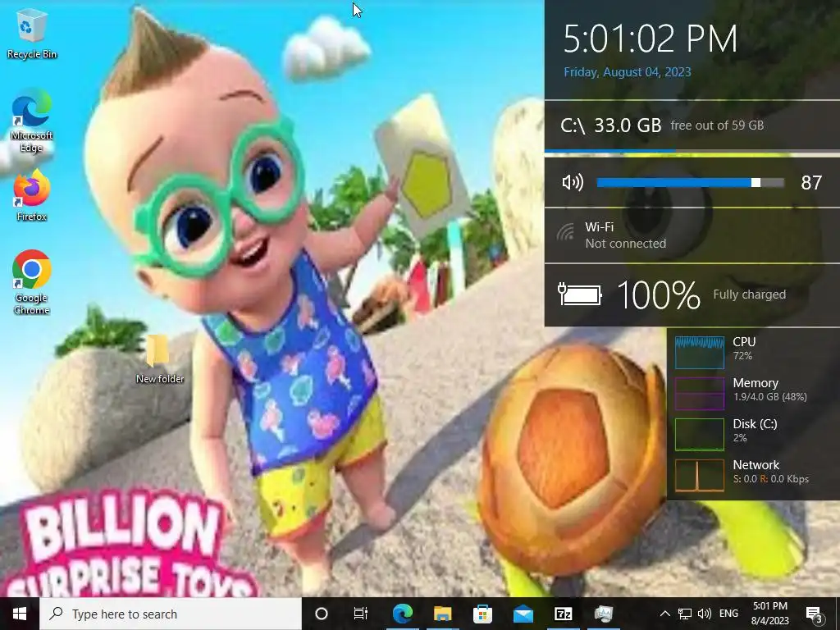Open the Windows Start menu
Screen dimensions: 840x630
pyautogui.click(x=20, y=614)
